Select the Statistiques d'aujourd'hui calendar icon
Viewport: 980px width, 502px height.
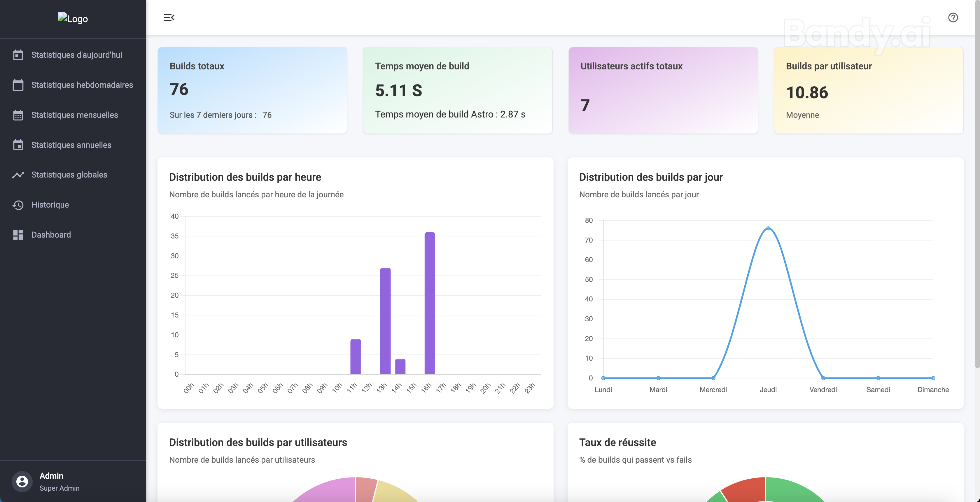pos(18,55)
